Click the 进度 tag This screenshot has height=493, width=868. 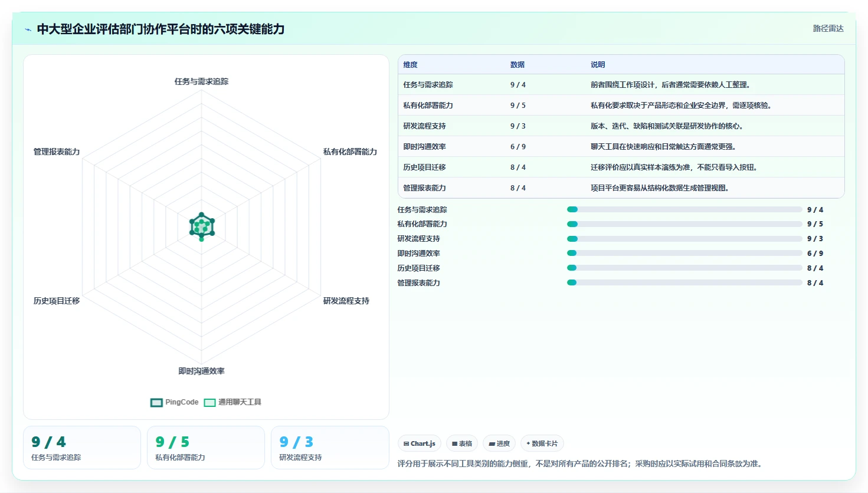(499, 443)
